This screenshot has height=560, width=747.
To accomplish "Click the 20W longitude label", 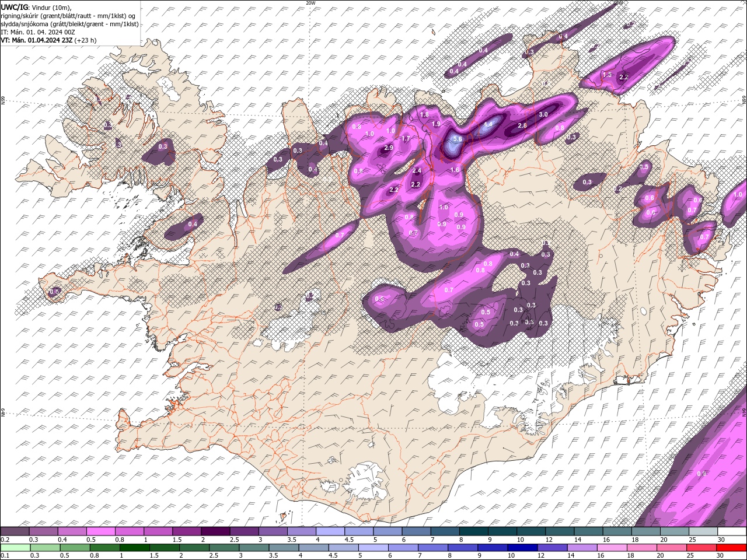I will 310,3.
